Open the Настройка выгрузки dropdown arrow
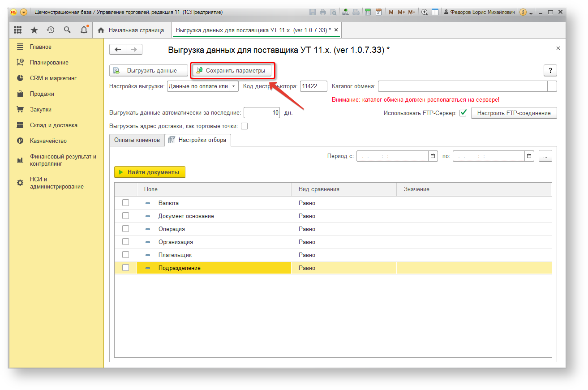 point(233,86)
